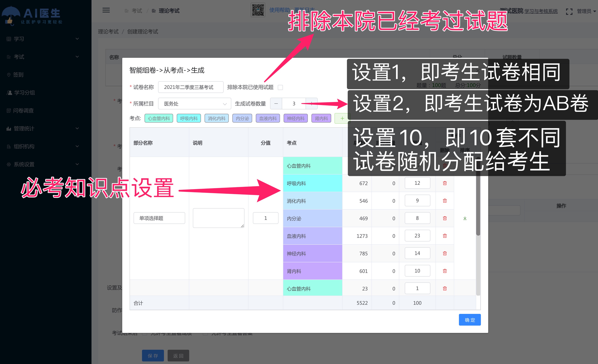The image size is (598, 364).
Task: Edit 呼吸内科 question count field 12
Action: click(x=417, y=183)
